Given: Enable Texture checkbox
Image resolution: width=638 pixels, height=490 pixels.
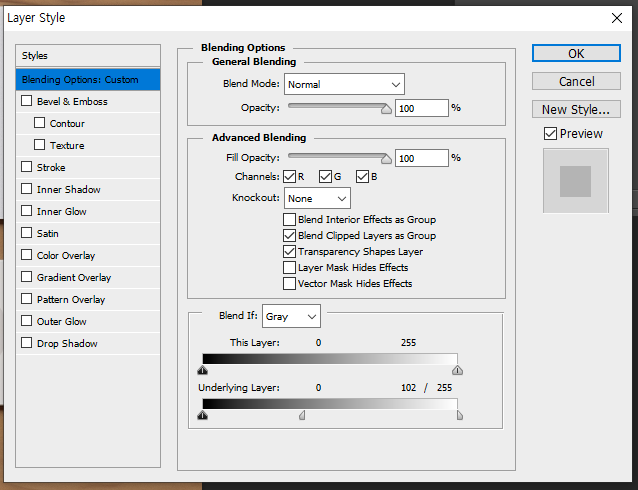Looking at the screenshot, I should point(39,145).
